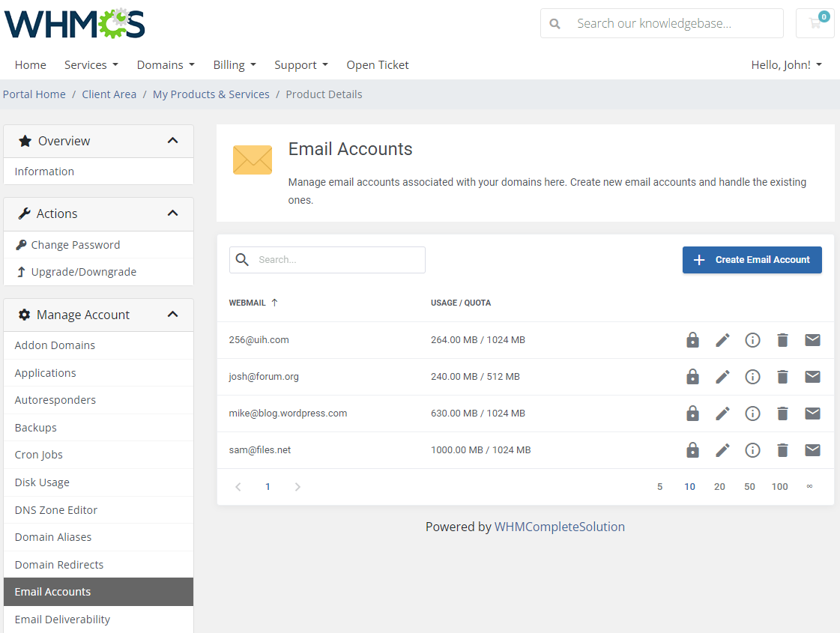This screenshot has height=633, width=840.
Task: Collapse the Manage Account panel
Action: pos(172,315)
